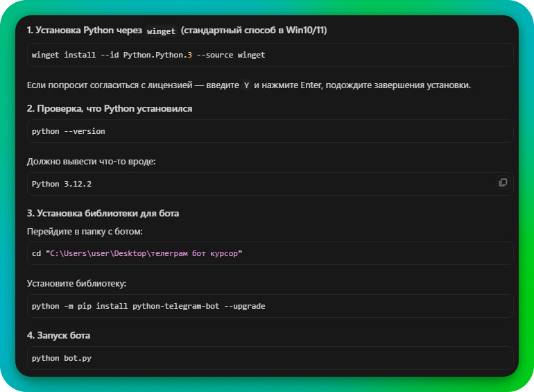
Task: Copy the Python 3.12.2 output block
Action: (503, 182)
